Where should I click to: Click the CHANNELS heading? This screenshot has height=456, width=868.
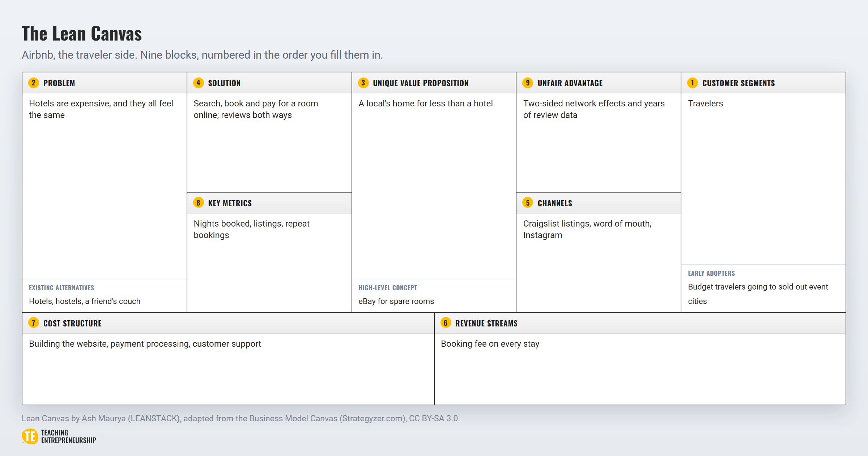(555, 203)
